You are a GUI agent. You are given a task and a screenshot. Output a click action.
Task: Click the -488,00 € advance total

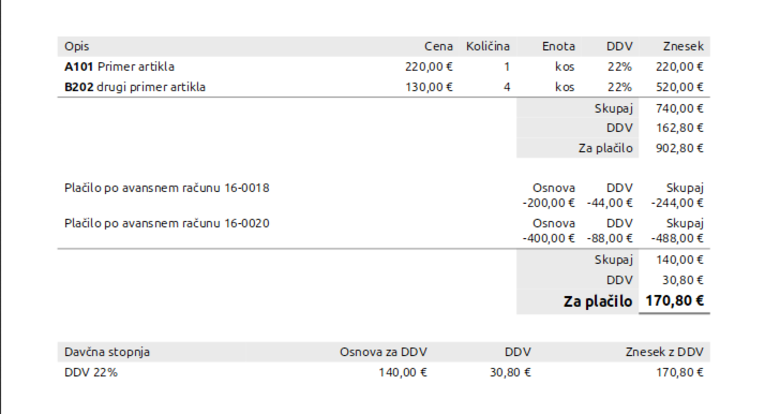point(677,238)
